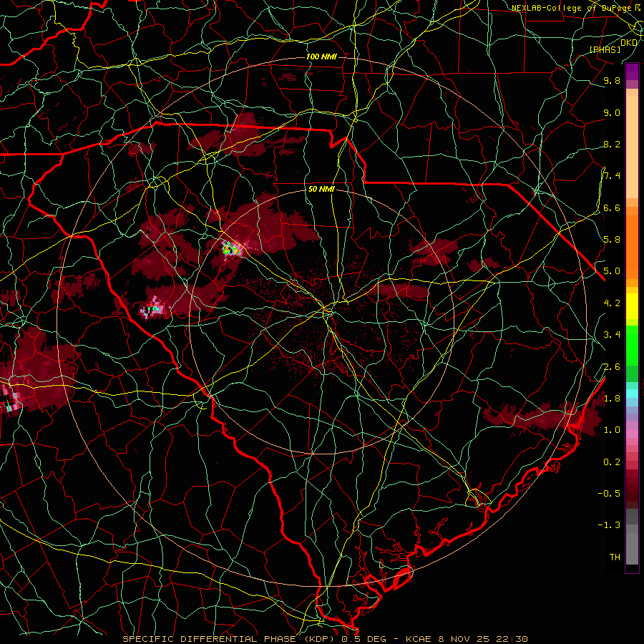The image size is (644, 644).
Task: Pick the purple band at the scale top
Action: pos(632,72)
